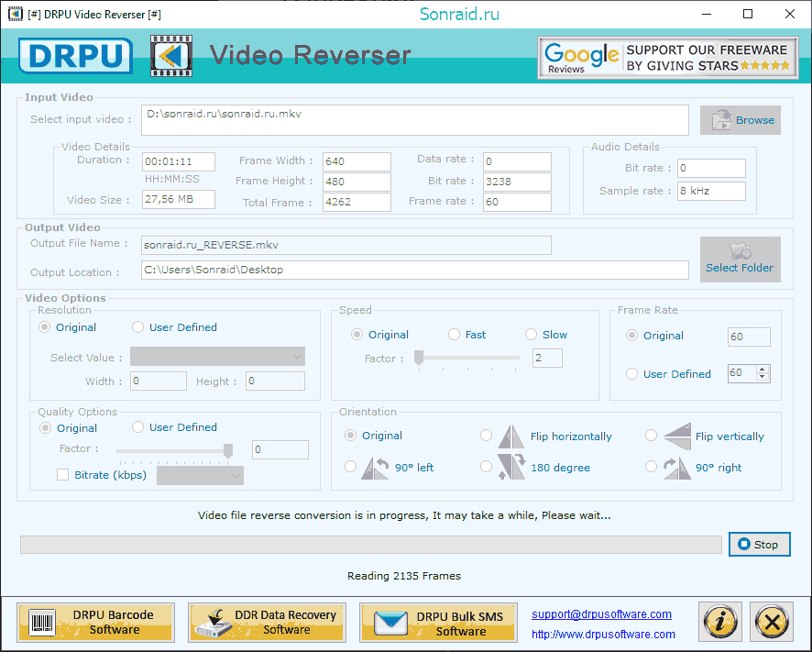Select Flip vertically radio button
This screenshot has height=652, width=812.
(x=651, y=436)
